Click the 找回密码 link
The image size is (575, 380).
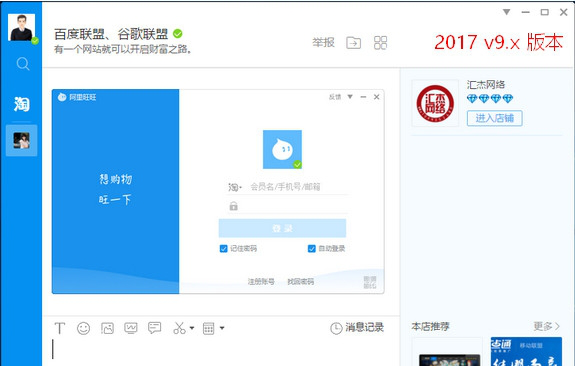pos(301,282)
